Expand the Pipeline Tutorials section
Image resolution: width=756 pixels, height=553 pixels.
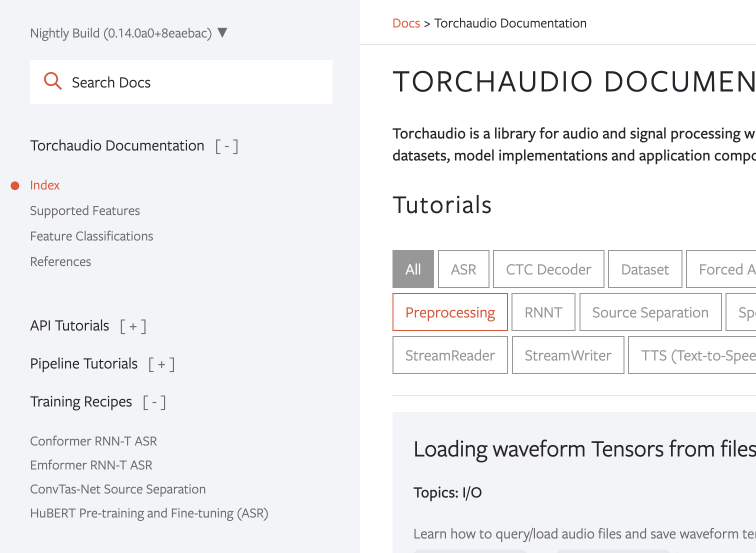point(161,364)
